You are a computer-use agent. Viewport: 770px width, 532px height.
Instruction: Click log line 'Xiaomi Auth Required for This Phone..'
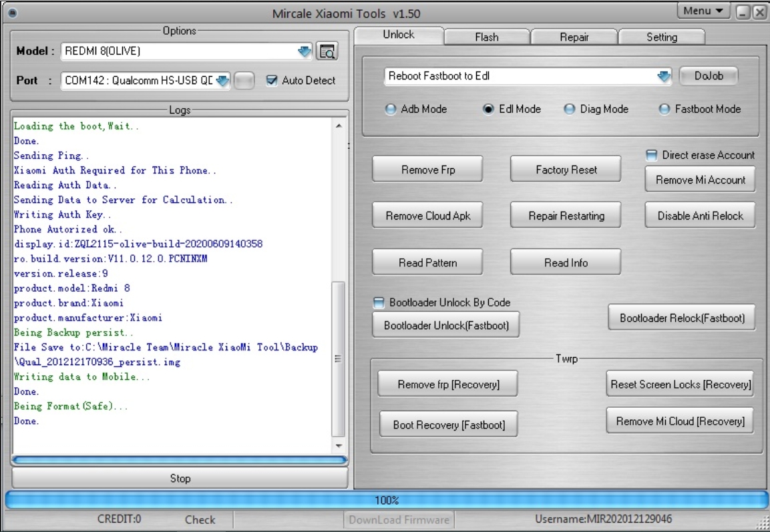click(x=115, y=170)
